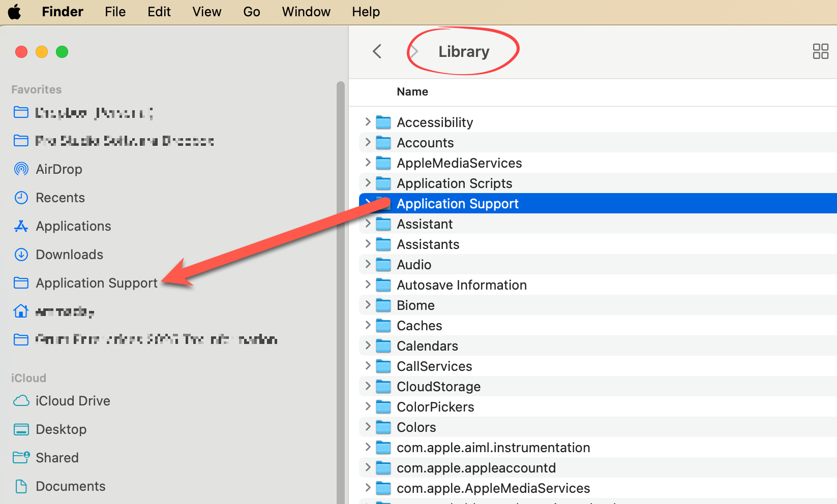The height and width of the screenshot is (504, 837).
Task: Expand the Calendars folder chevron
Action: point(368,345)
